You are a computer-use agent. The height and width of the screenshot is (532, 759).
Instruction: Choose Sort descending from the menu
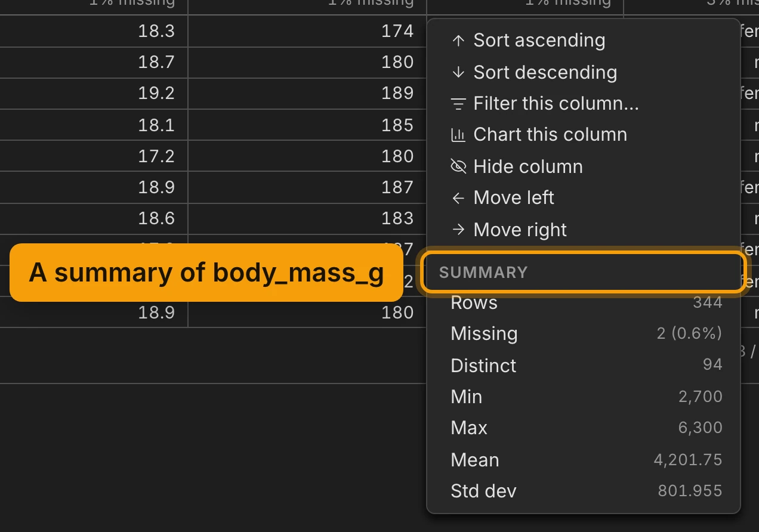tap(584, 72)
